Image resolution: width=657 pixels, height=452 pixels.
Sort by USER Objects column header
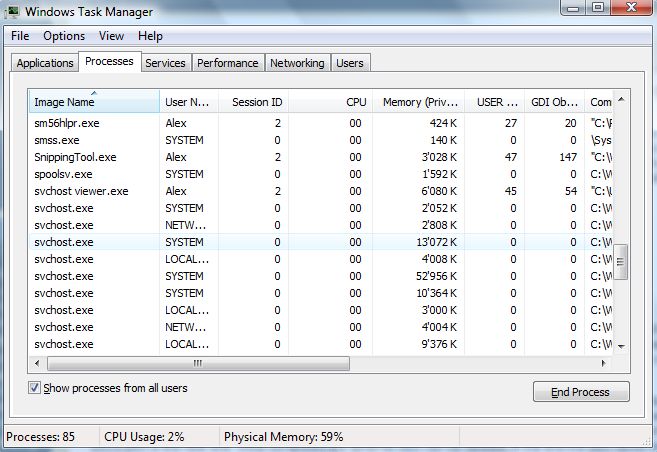pyautogui.click(x=494, y=102)
